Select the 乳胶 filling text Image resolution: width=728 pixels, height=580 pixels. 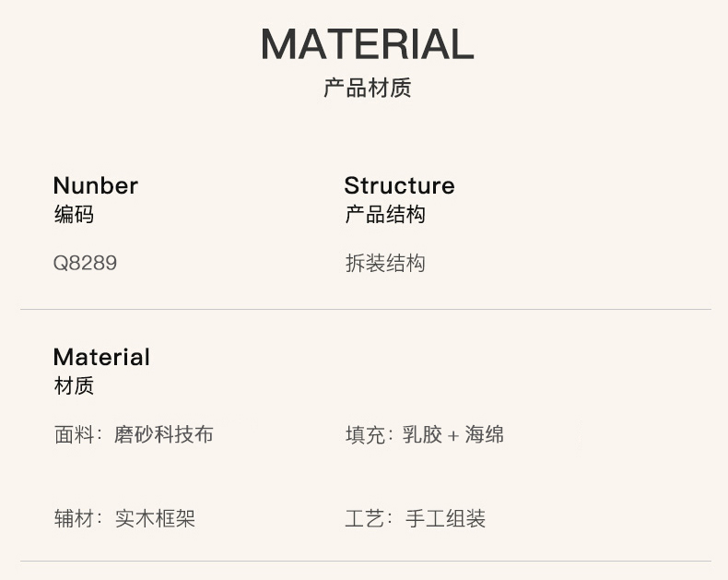(422, 434)
